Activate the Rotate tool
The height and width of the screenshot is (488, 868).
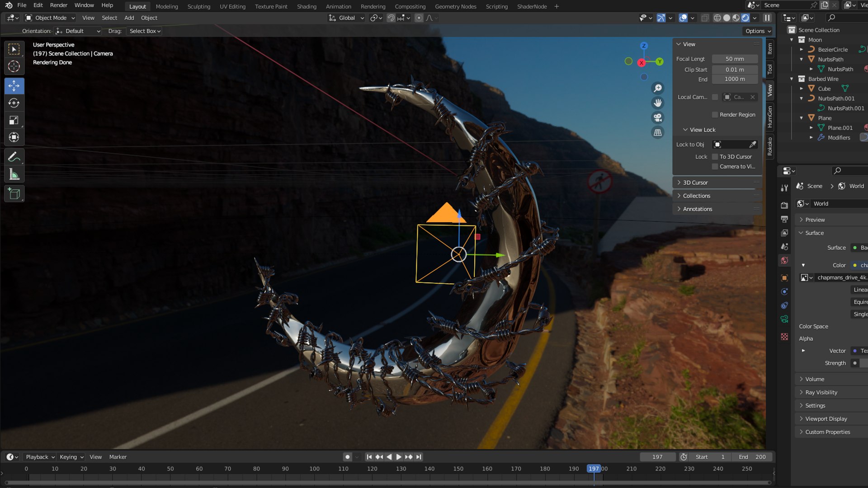point(14,103)
